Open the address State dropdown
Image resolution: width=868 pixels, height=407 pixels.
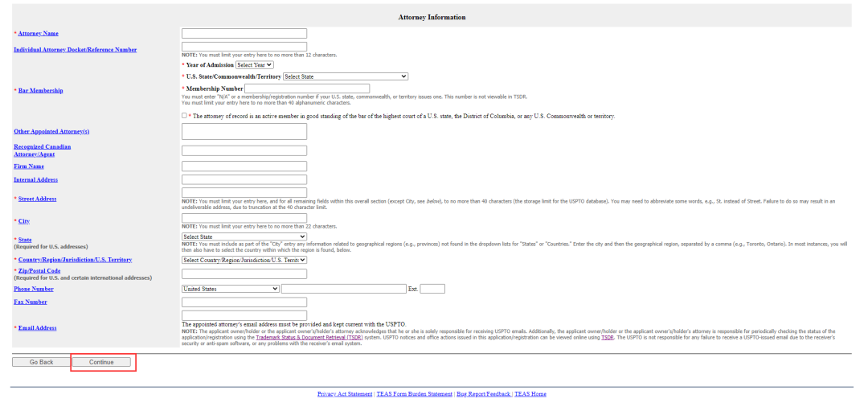tap(244, 236)
